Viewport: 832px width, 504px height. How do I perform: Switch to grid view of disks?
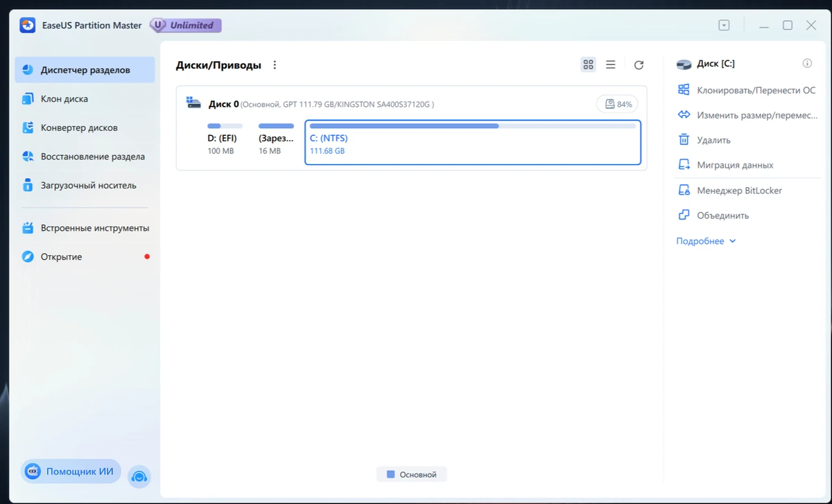click(x=589, y=64)
